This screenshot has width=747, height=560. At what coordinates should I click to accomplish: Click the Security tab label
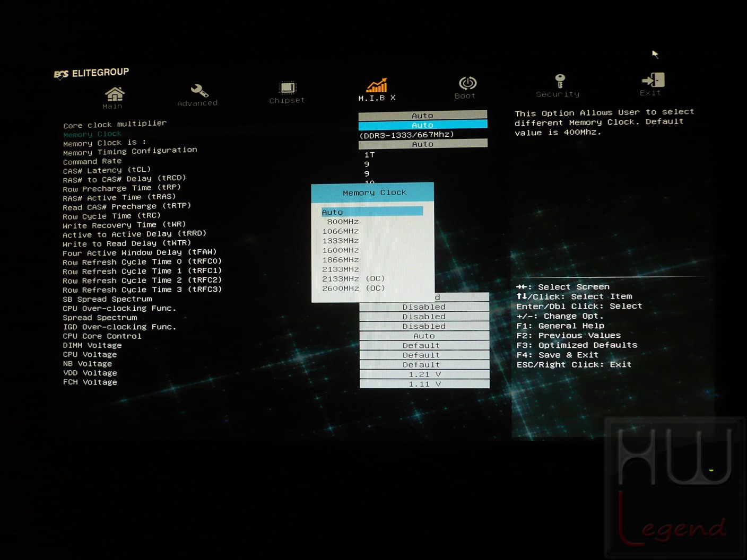click(x=558, y=94)
